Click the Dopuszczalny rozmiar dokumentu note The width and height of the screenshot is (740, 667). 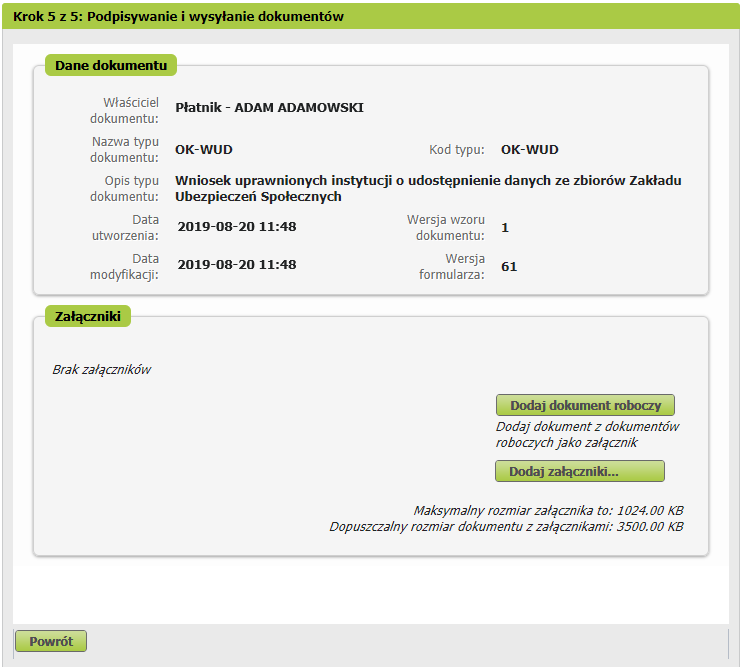coord(506,526)
